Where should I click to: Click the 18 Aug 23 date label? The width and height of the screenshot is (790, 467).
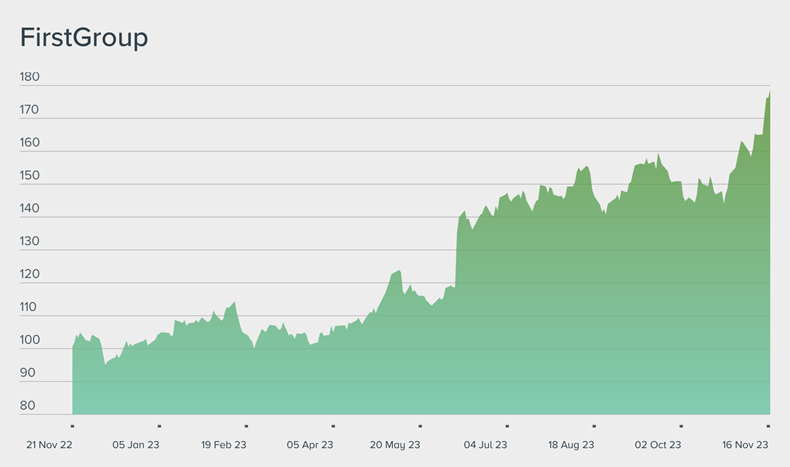[572, 444]
